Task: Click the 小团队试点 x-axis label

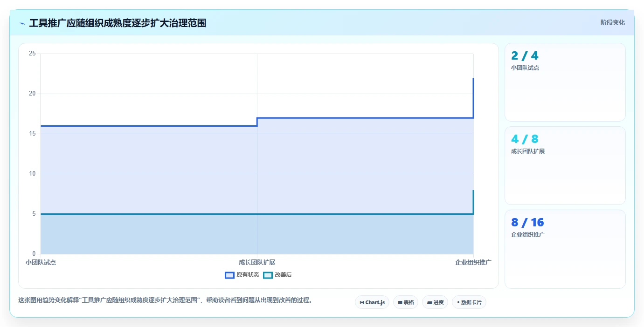Action: 41,262
